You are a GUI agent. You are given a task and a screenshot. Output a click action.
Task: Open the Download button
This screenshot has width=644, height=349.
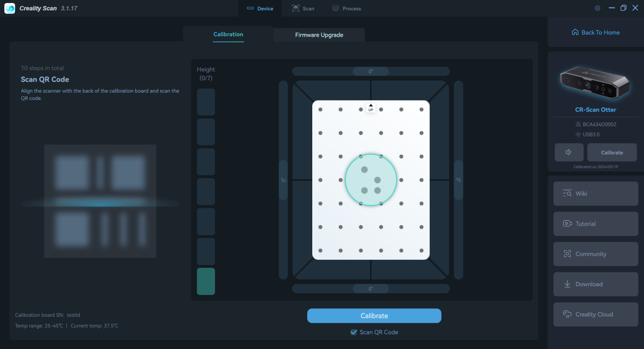point(595,284)
